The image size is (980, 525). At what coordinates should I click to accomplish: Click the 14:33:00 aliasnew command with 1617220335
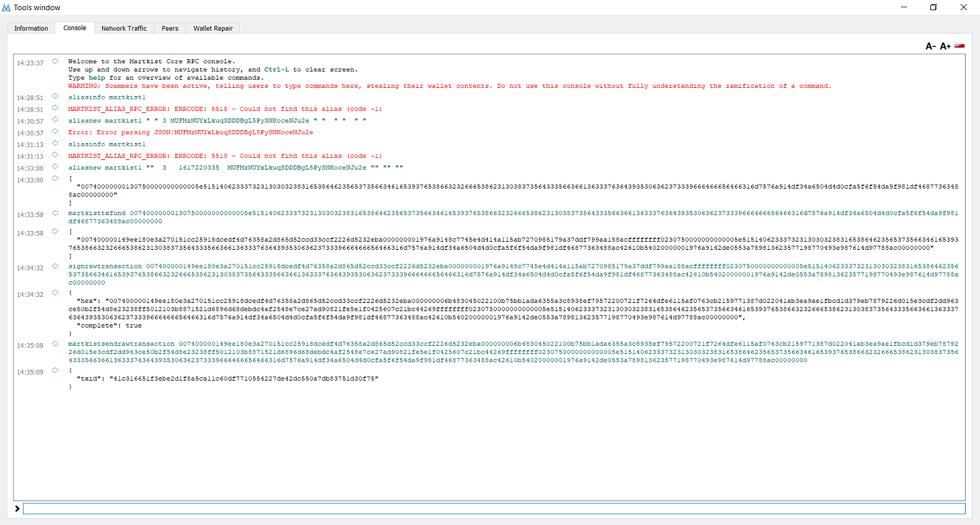(x=235, y=168)
